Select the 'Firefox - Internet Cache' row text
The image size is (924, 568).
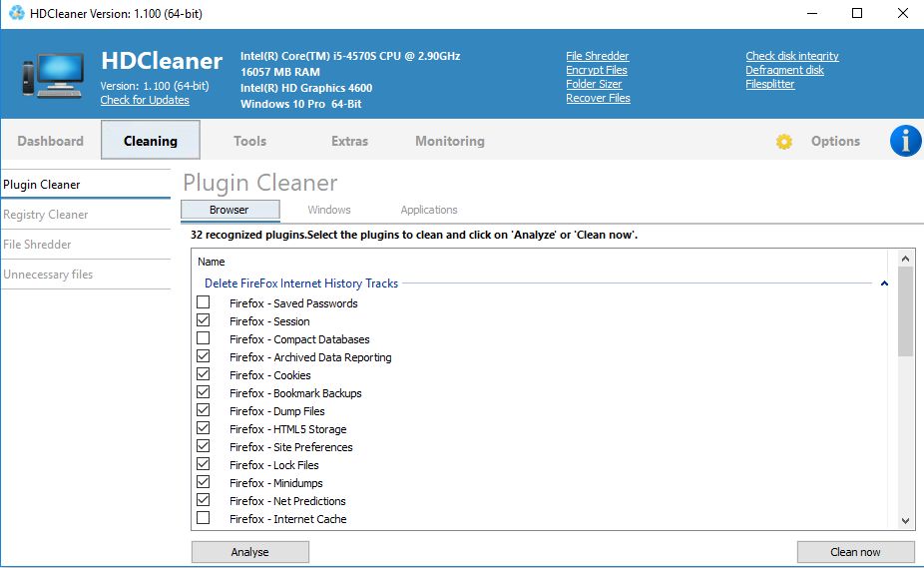(x=287, y=519)
